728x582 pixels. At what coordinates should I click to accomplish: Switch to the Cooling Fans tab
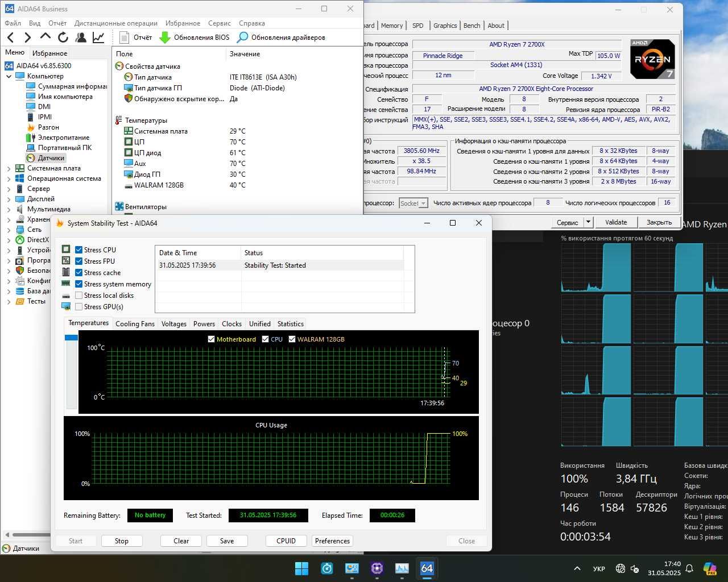tap(135, 324)
